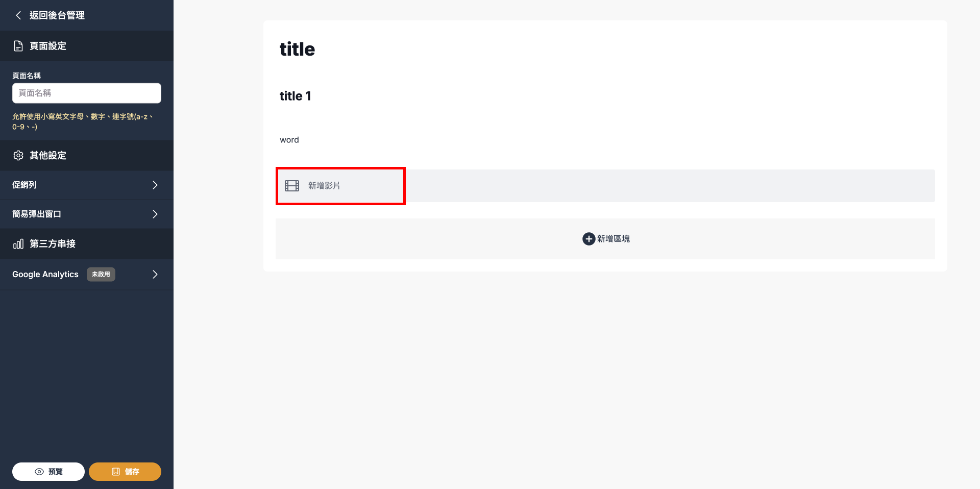Viewport: 980px width, 489px height.
Task: Click 返回後台管理 link
Action: point(57,15)
